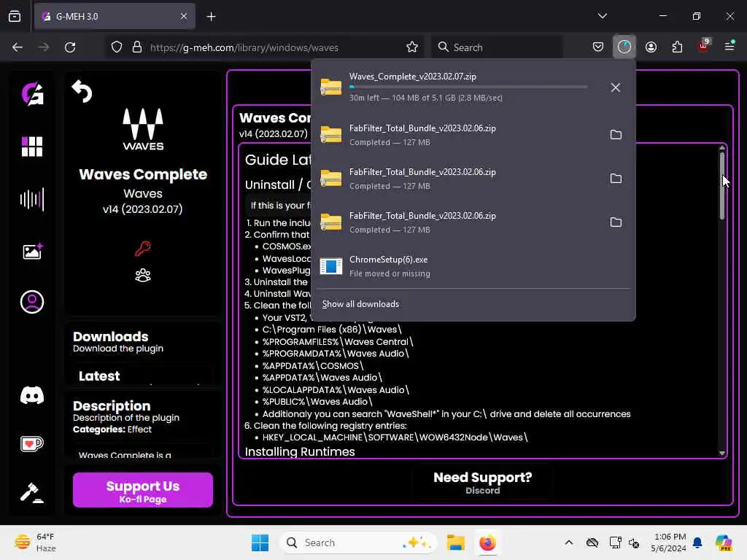This screenshot has width=747, height=560.
Task: Click the Installing Runtimes heading
Action: pos(300,451)
